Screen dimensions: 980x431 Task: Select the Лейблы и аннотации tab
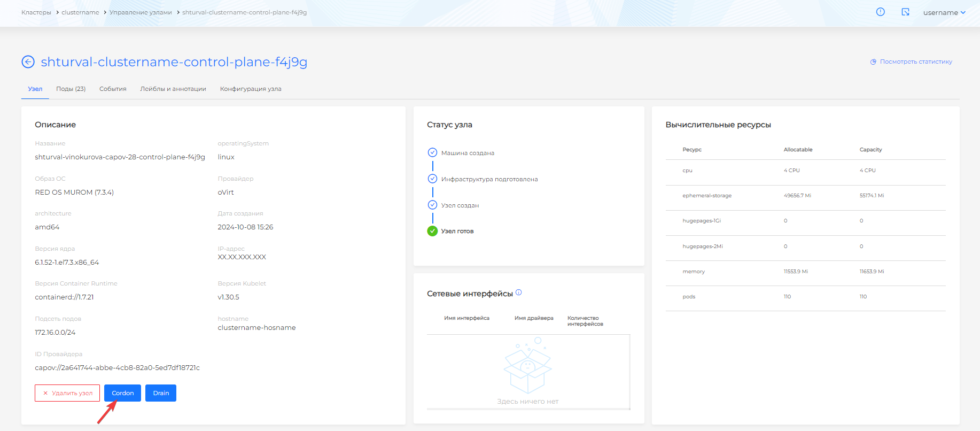pyautogui.click(x=173, y=89)
